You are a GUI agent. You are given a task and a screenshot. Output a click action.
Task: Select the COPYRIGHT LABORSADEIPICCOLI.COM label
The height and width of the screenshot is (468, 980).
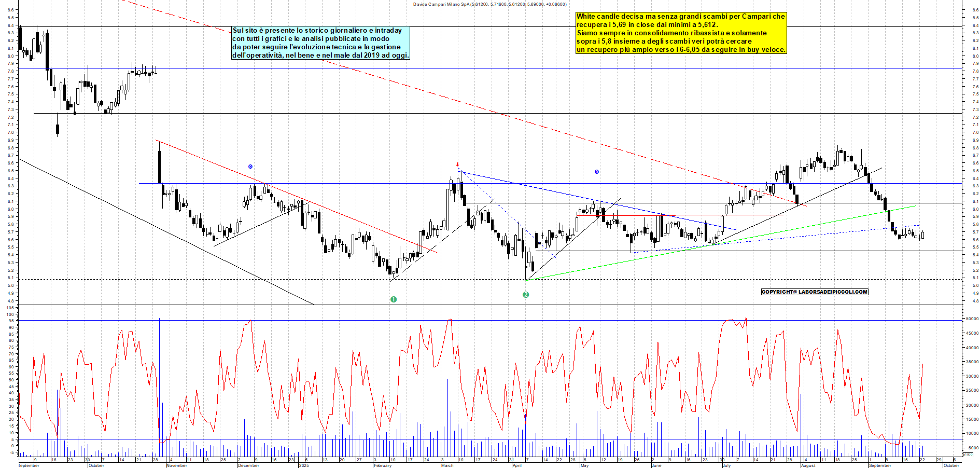[815, 292]
